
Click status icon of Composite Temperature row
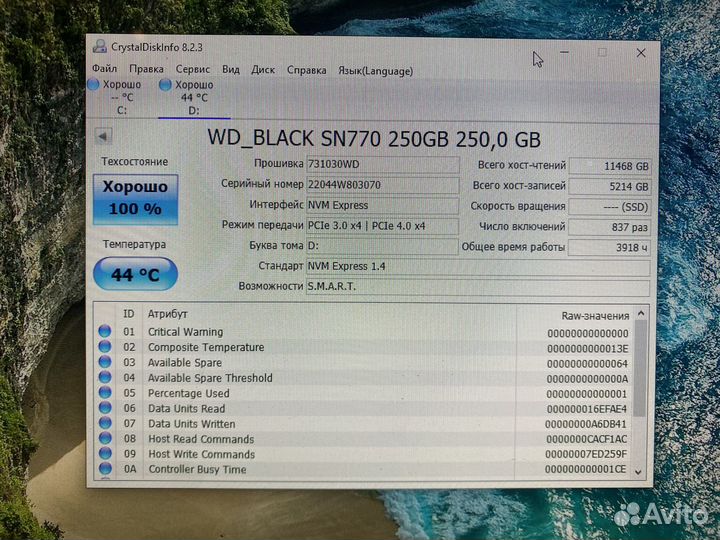pyautogui.click(x=105, y=346)
